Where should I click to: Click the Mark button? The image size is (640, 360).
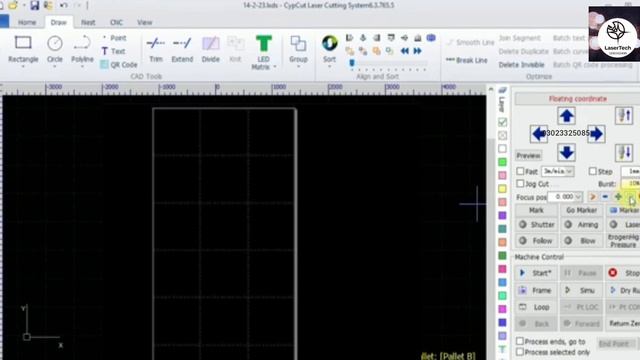536,210
